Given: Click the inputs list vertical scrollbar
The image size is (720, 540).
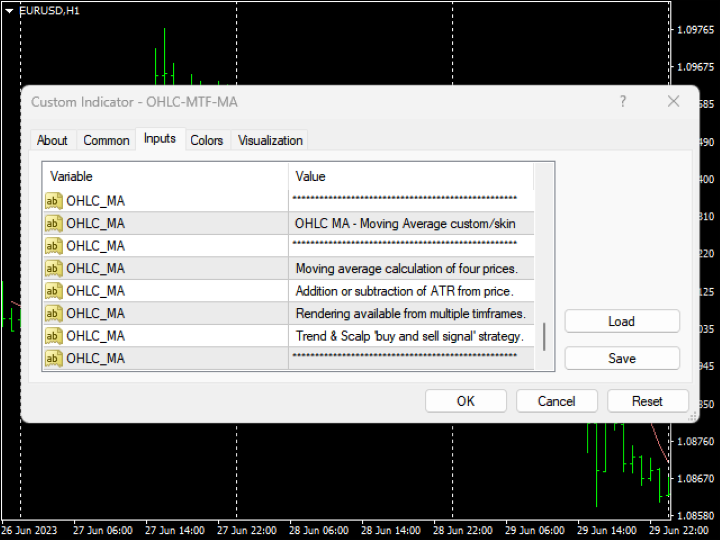Looking at the screenshot, I should pyautogui.click(x=544, y=336).
